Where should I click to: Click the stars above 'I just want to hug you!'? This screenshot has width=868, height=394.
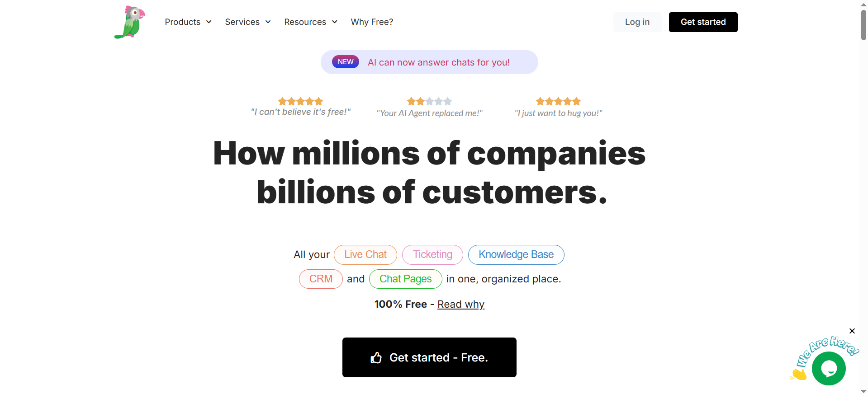[558, 101]
